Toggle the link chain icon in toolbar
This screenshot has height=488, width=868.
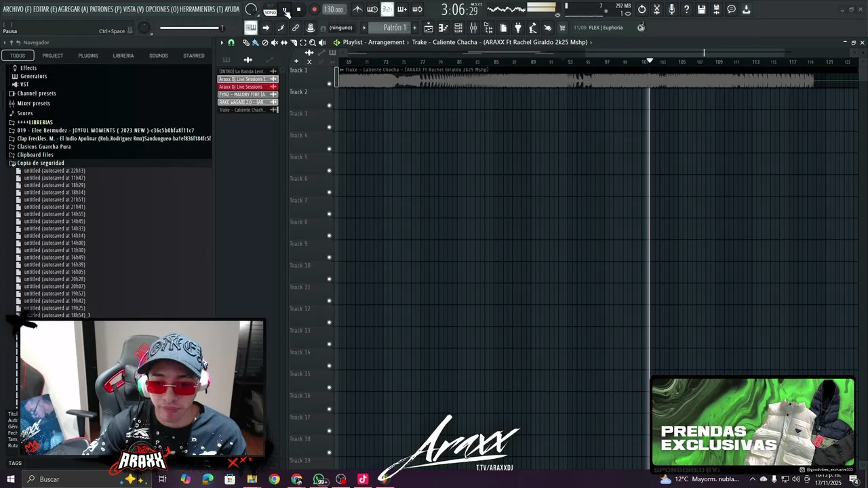point(296,28)
